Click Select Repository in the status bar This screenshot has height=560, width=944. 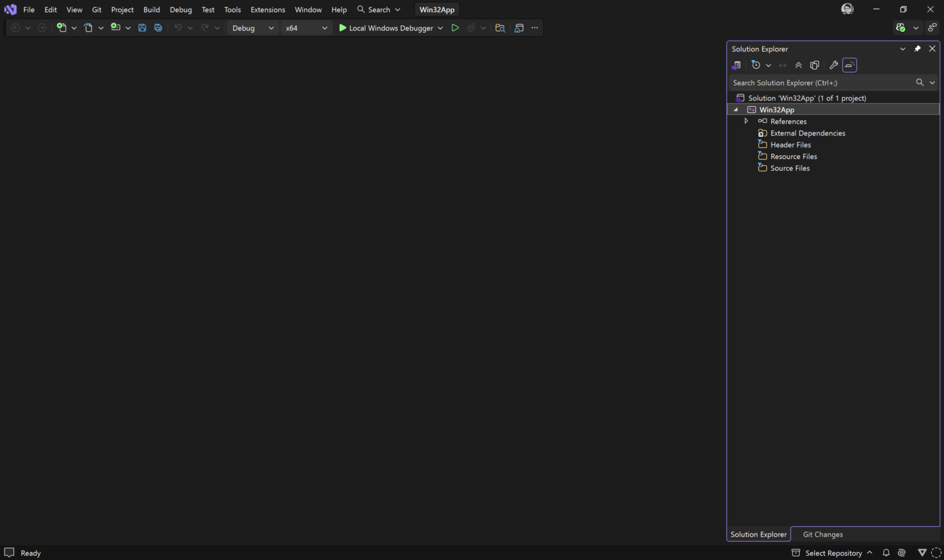pos(832,553)
